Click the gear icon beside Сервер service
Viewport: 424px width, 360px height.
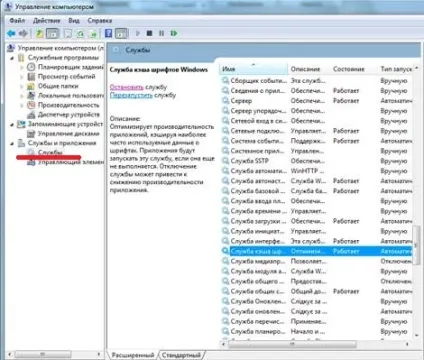coord(226,100)
